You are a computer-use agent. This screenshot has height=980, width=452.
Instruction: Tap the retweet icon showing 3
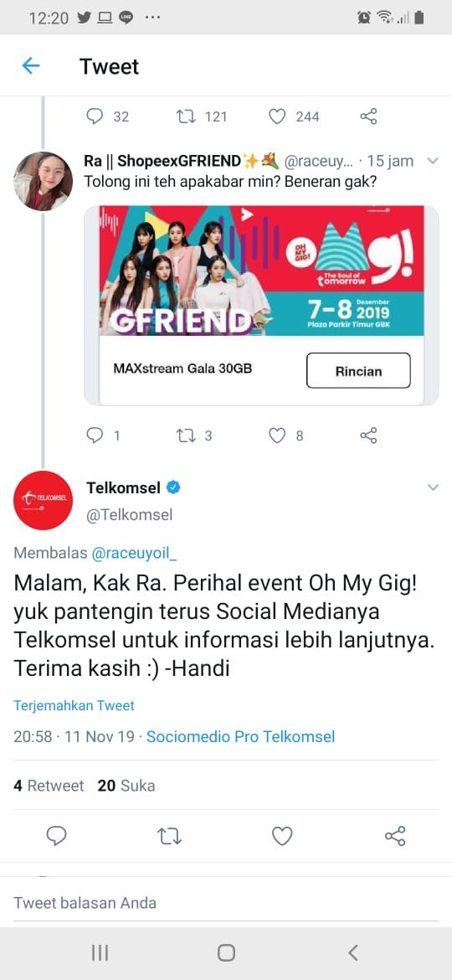tap(186, 435)
